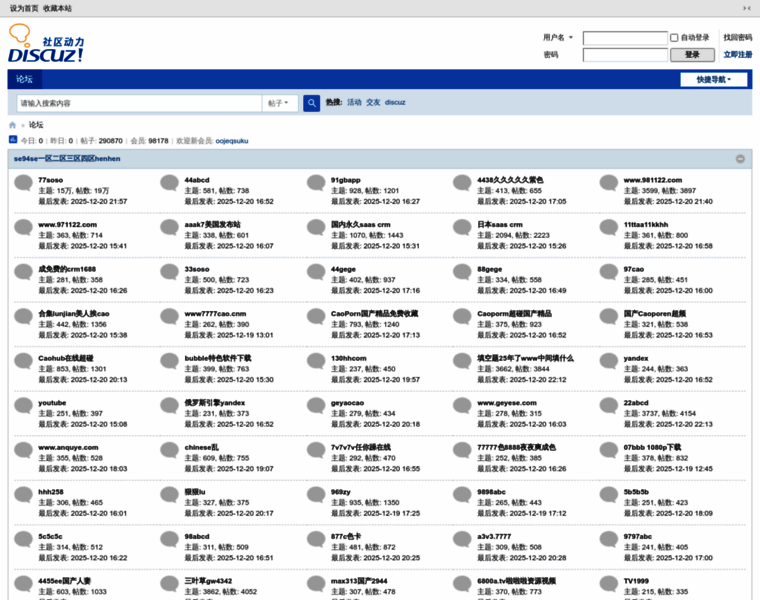The width and height of the screenshot is (760, 600).
Task: Enable the 自动登录 auto-login checkbox
Action: click(674, 38)
